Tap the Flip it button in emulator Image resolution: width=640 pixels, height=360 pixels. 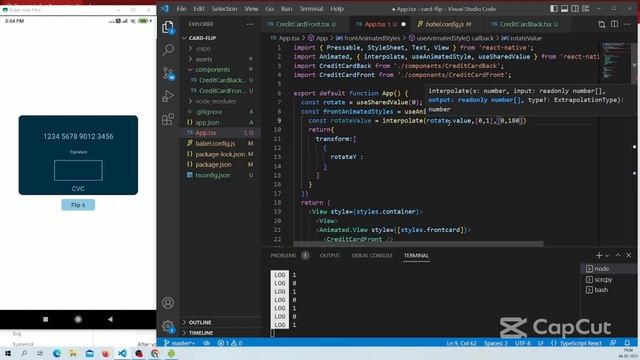pyautogui.click(x=78, y=205)
